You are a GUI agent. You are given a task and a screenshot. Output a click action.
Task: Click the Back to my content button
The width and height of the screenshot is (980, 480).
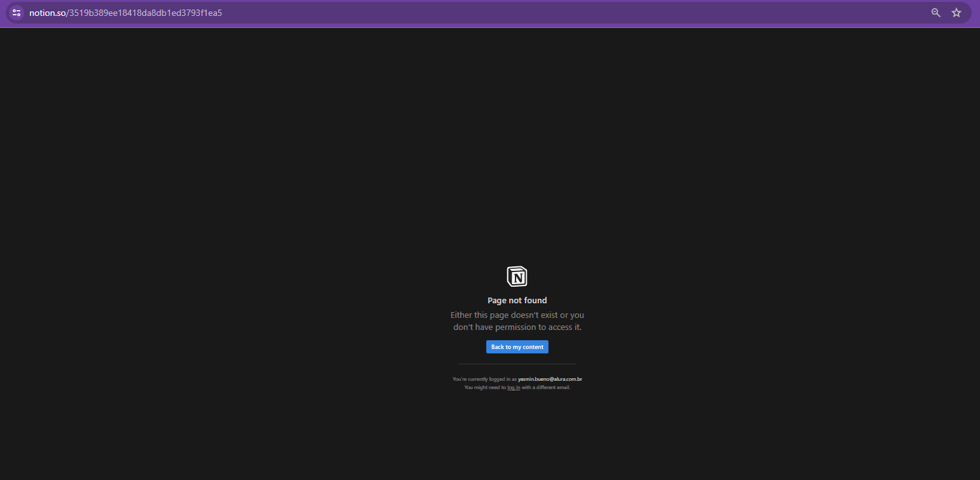tap(517, 347)
